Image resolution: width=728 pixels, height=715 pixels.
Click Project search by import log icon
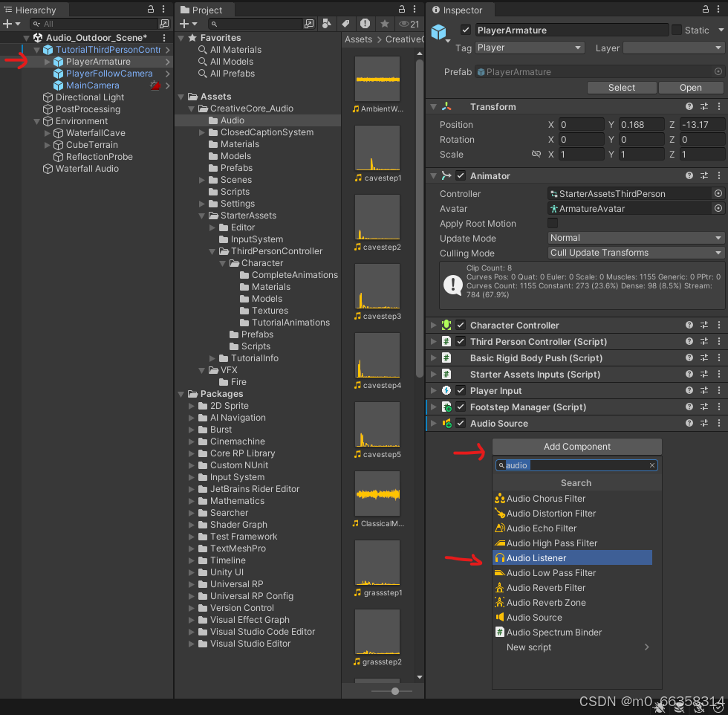coord(365,24)
